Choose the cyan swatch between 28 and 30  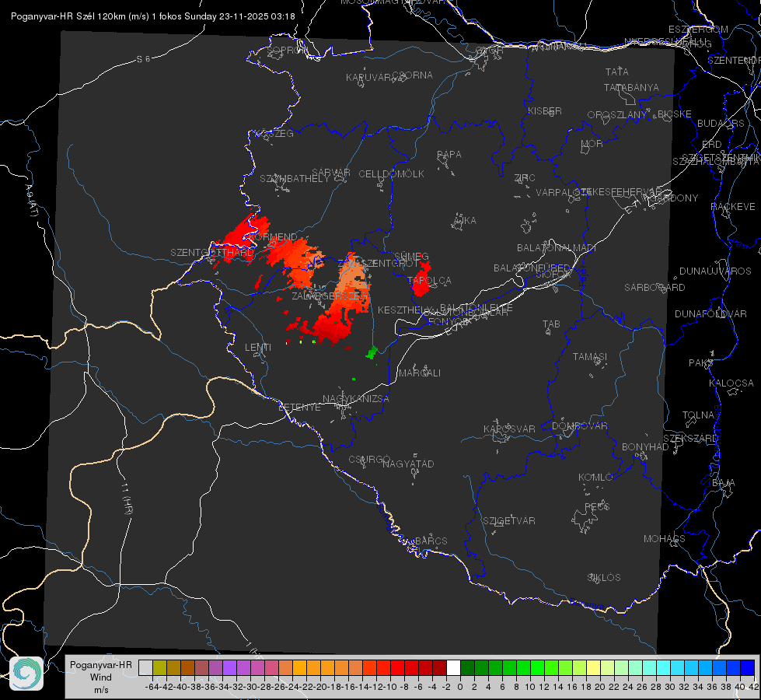click(x=663, y=667)
